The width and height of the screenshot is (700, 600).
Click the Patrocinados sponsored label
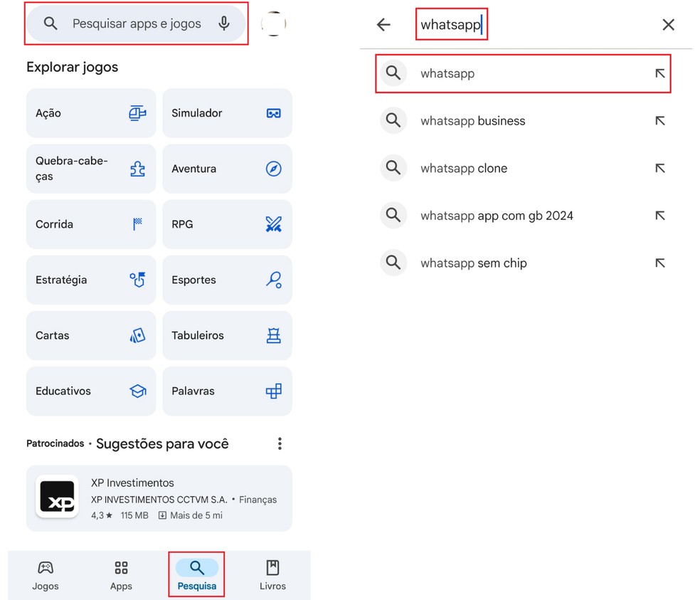pyautogui.click(x=55, y=443)
